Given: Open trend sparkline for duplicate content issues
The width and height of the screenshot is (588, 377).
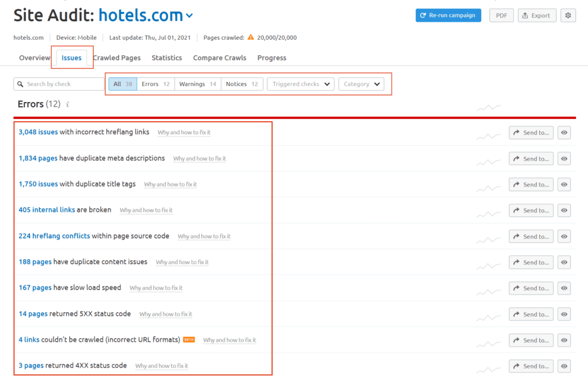Looking at the screenshot, I should tap(488, 266).
